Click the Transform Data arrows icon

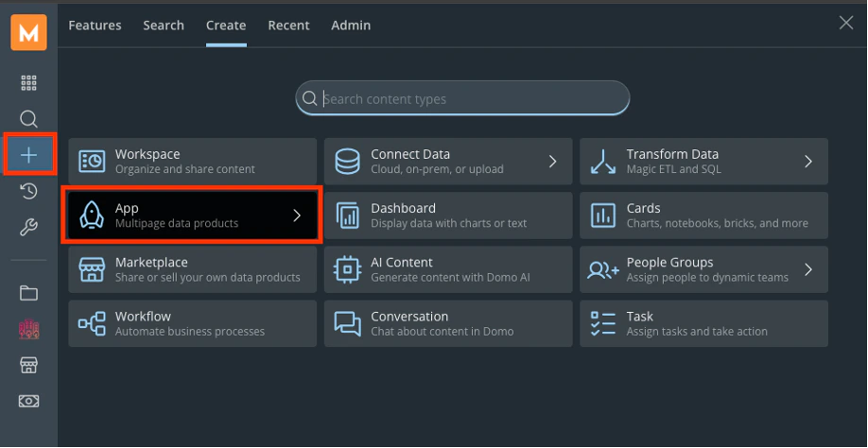tap(603, 162)
